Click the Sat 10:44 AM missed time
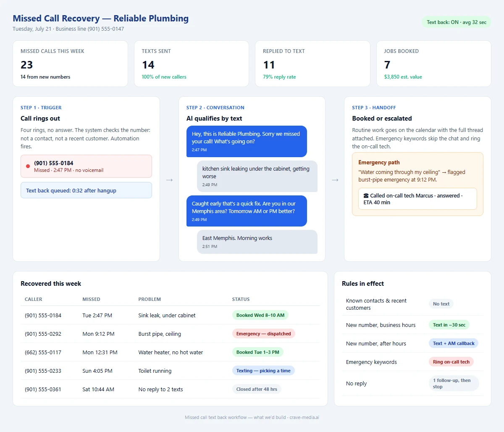The image size is (504, 432). (98, 389)
